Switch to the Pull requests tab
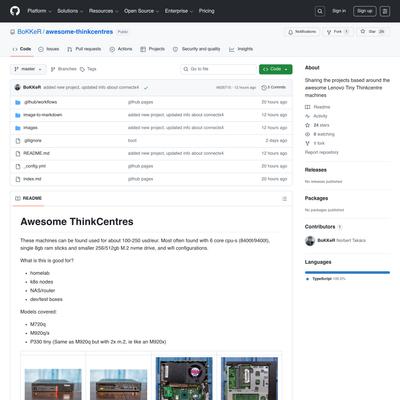This screenshot has width=400, height=400. 84,49
